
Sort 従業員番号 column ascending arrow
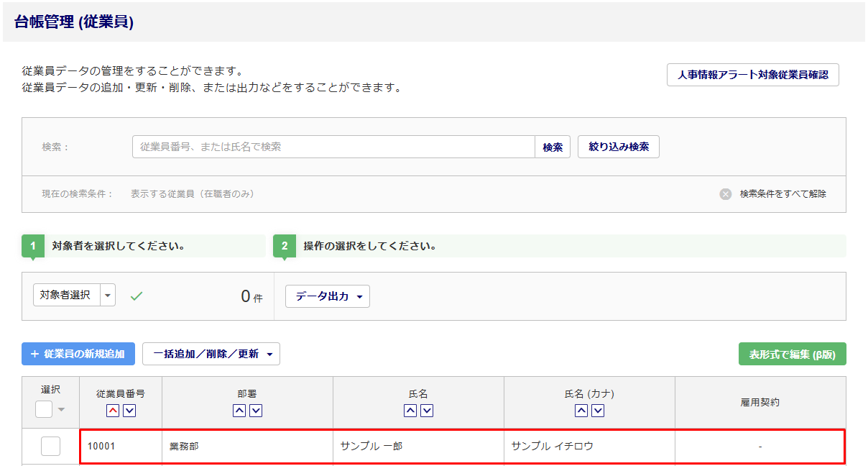(113, 411)
